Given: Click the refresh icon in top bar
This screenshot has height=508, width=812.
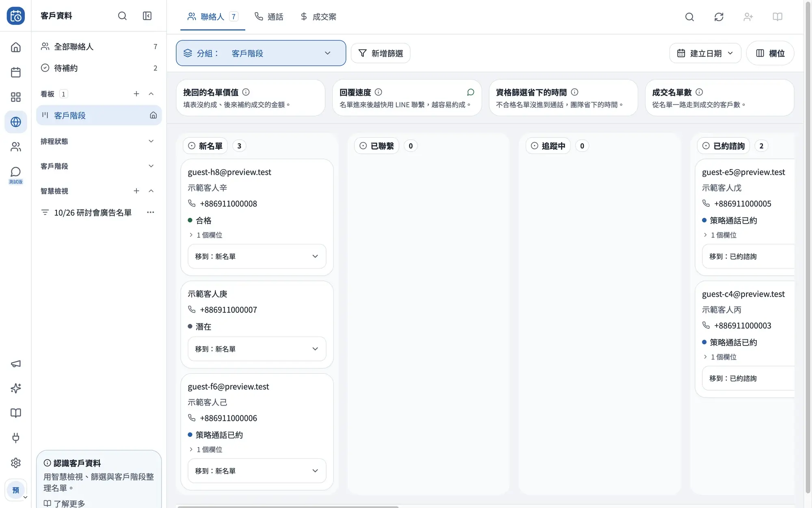Looking at the screenshot, I should [719, 17].
